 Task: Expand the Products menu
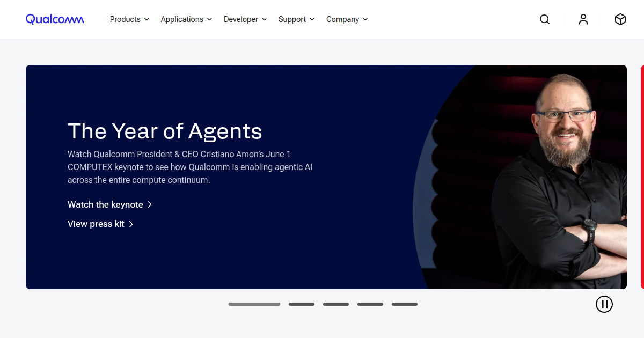(x=129, y=19)
